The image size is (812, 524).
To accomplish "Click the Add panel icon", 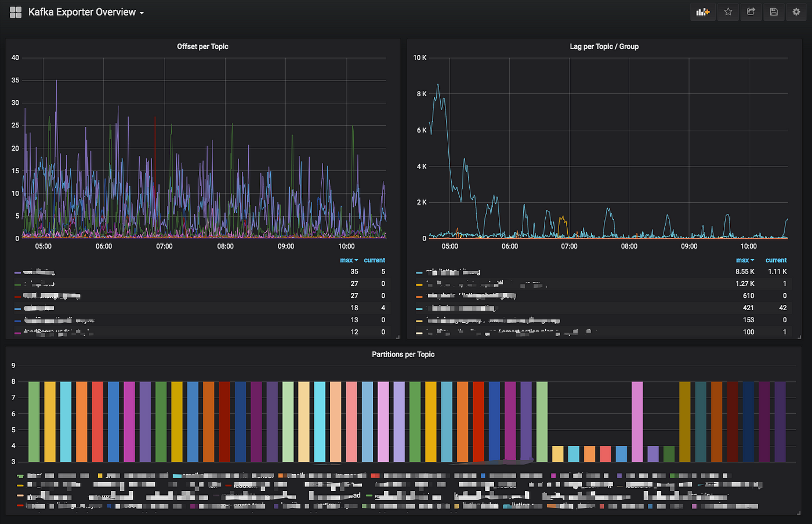I will 703,12.
